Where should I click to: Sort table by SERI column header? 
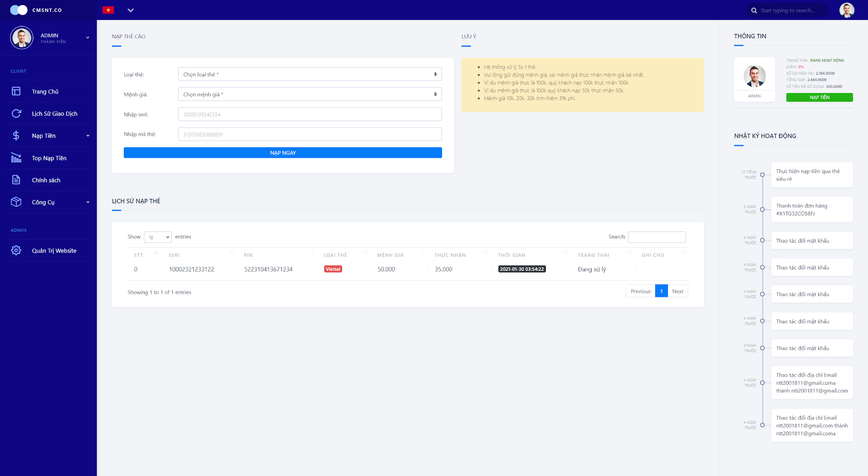(174, 255)
